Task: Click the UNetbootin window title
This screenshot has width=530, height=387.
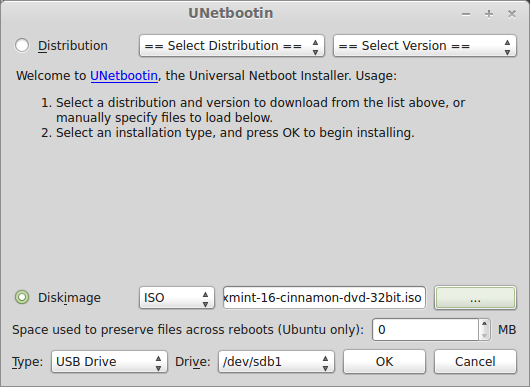Action: pos(231,13)
